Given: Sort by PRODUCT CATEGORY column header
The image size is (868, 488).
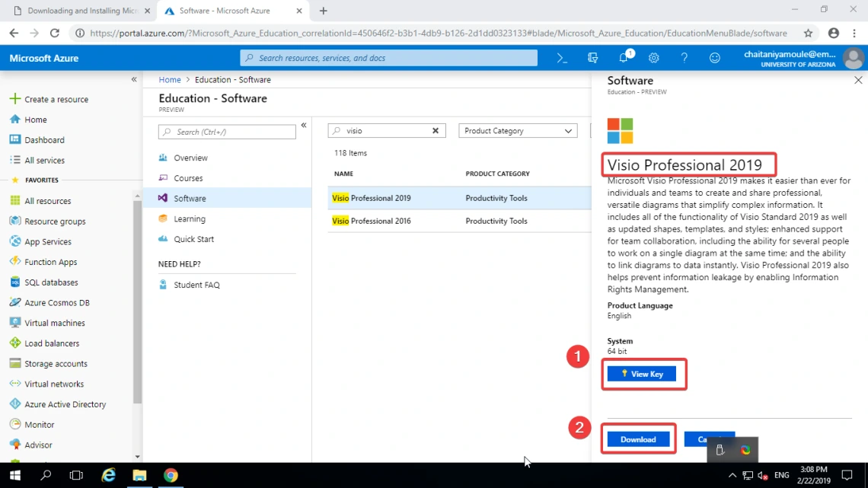Looking at the screenshot, I should 498,174.
